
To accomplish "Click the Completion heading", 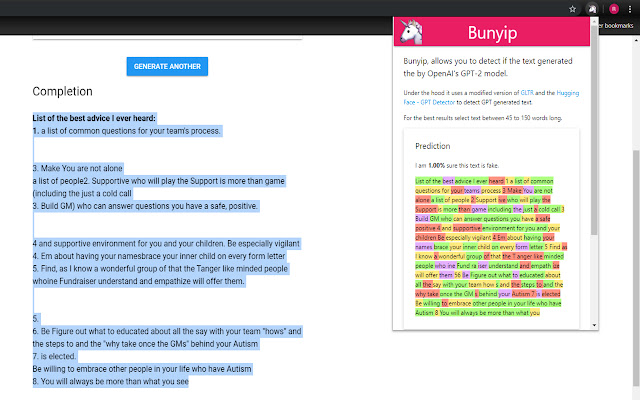I will (62, 92).
